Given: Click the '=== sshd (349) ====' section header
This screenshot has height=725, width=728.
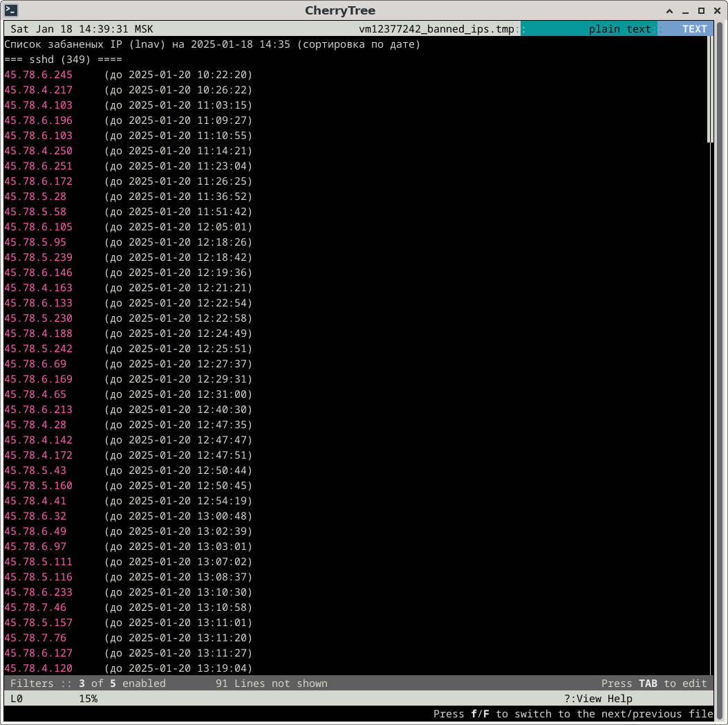Looking at the screenshot, I should (63, 59).
